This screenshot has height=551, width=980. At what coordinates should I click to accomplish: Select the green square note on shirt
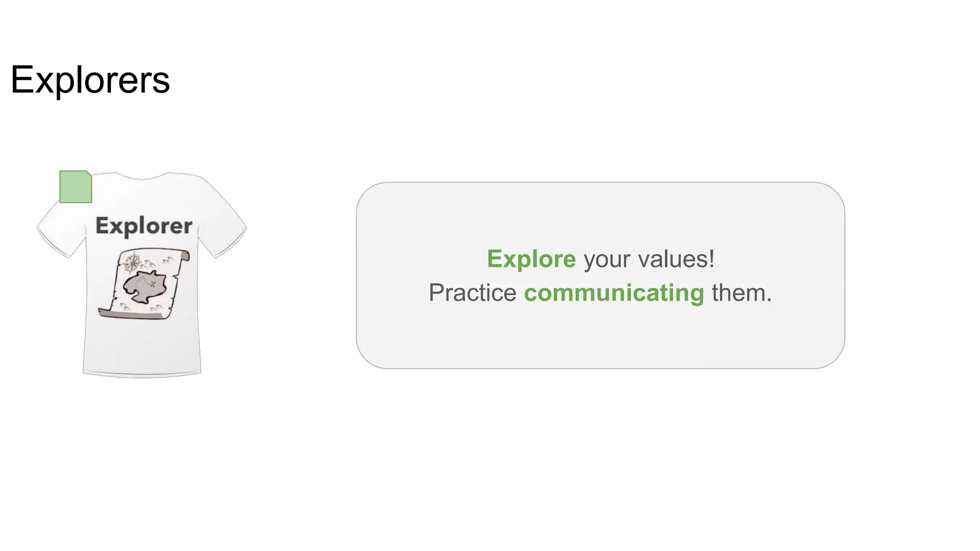click(75, 187)
